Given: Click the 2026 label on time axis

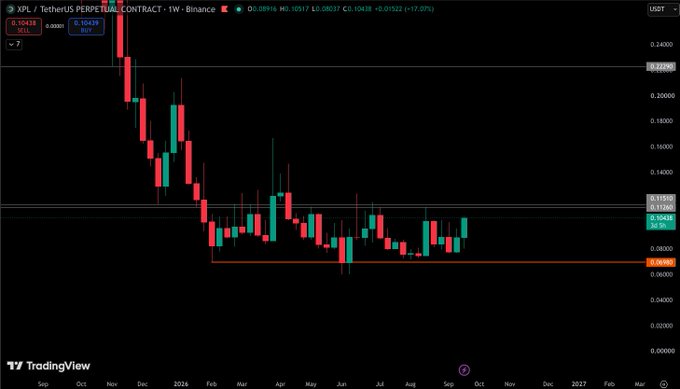Looking at the screenshot, I should (x=181, y=384).
